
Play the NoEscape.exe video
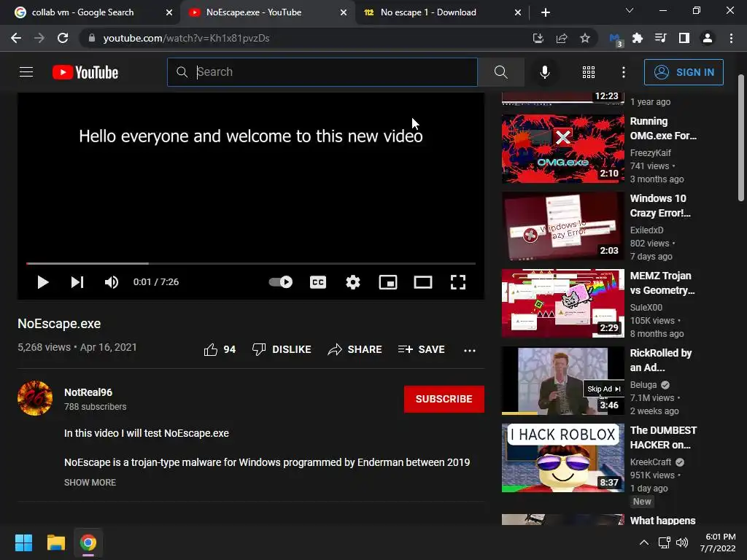coord(43,282)
